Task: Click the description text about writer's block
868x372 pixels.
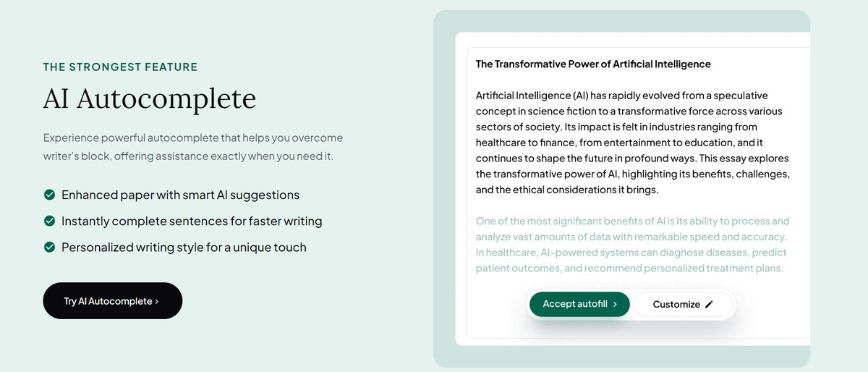Action: point(193,147)
